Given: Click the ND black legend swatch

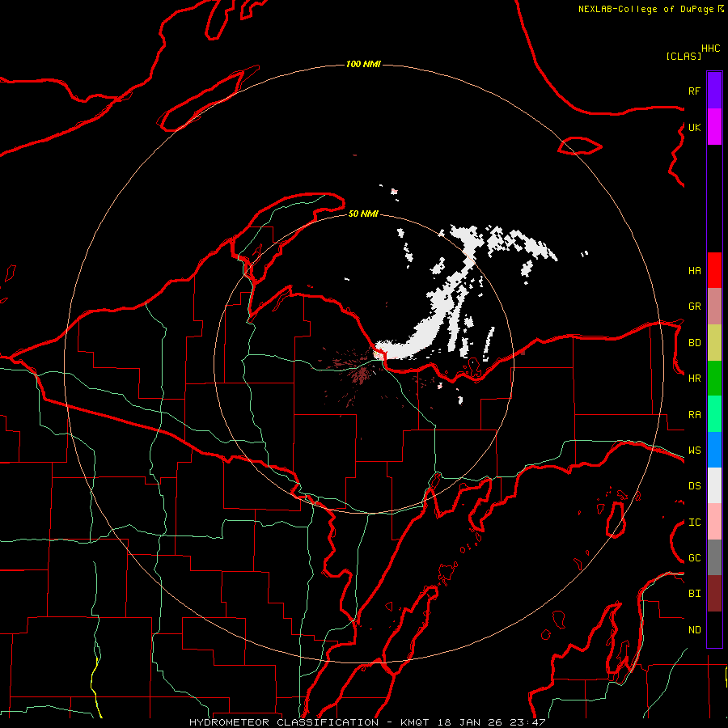Looking at the screenshot, I should 714,629.
